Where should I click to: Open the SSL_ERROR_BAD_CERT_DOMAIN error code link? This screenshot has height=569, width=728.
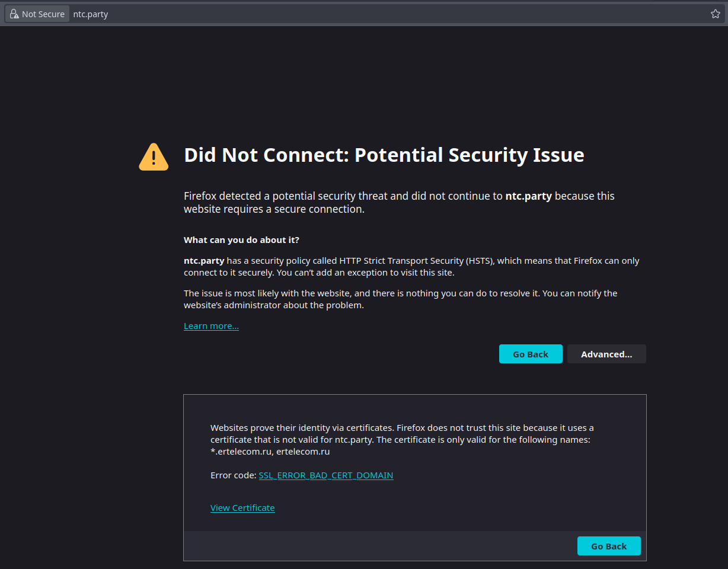click(x=326, y=475)
